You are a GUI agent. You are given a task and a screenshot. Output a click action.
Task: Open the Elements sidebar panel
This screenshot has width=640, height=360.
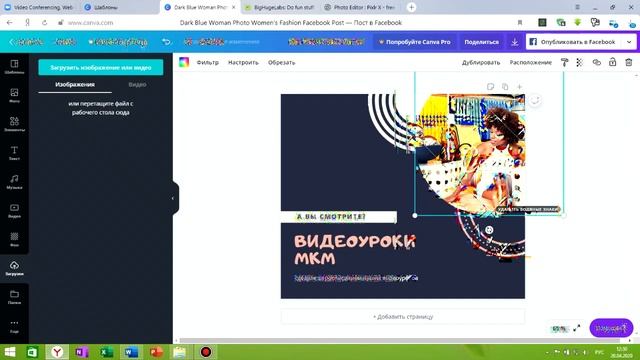point(14,124)
